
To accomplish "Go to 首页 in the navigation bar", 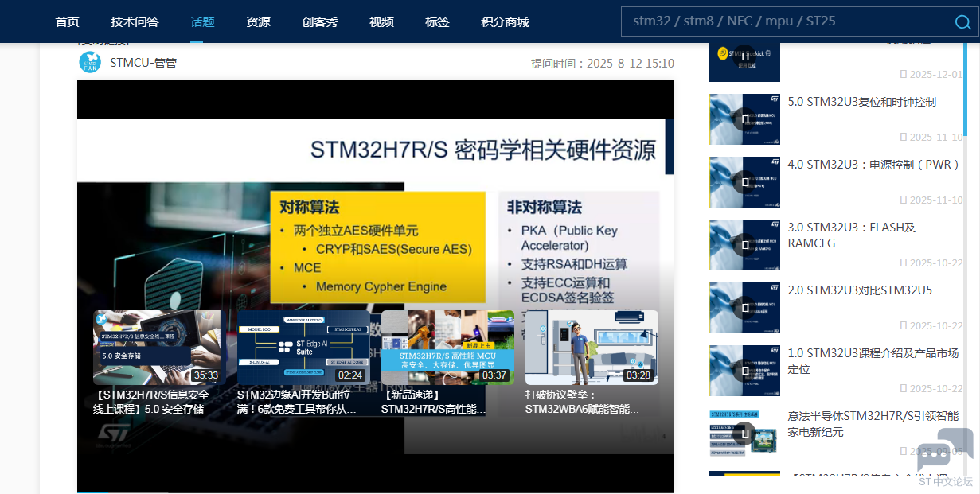I will [68, 21].
